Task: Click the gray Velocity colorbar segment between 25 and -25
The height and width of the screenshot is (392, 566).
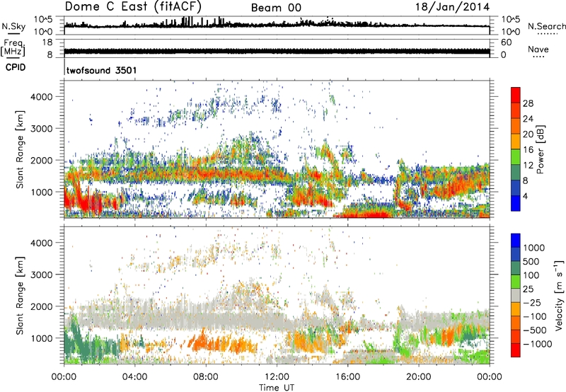Action: click(x=516, y=295)
